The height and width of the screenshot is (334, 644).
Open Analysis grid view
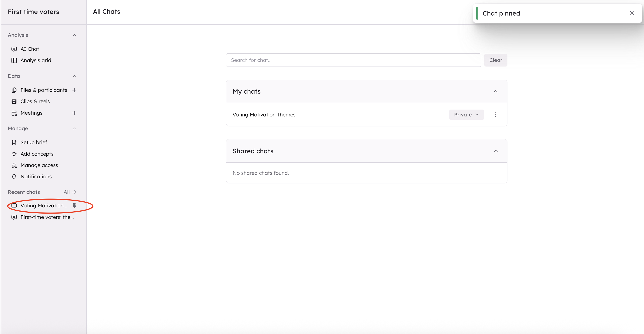pyautogui.click(x=36, y=60)
